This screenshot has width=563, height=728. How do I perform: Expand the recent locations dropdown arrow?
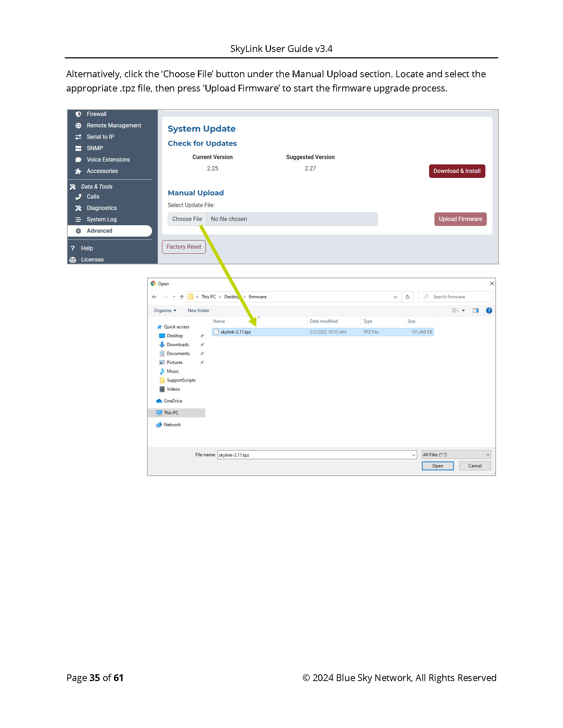[x=174, y=297]
